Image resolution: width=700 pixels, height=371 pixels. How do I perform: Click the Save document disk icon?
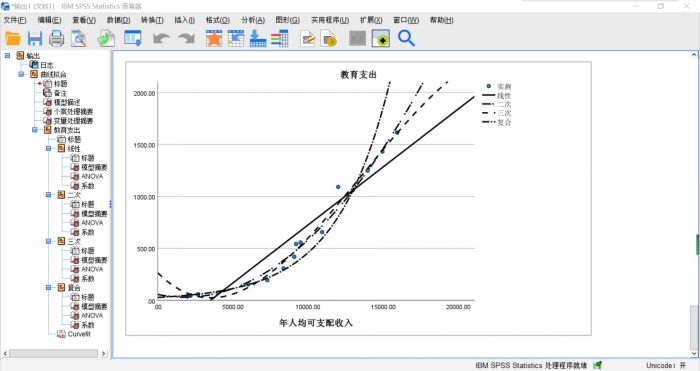[x=34, y=39]
